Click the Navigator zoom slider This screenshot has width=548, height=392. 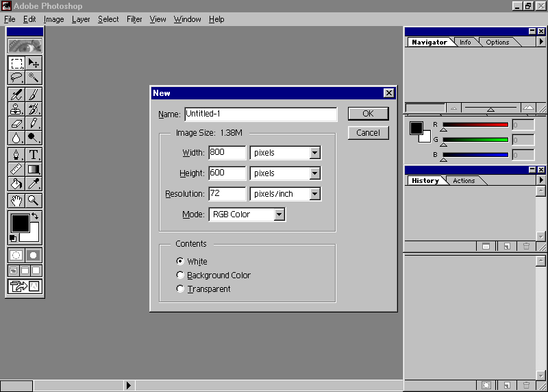pos(490,108)
